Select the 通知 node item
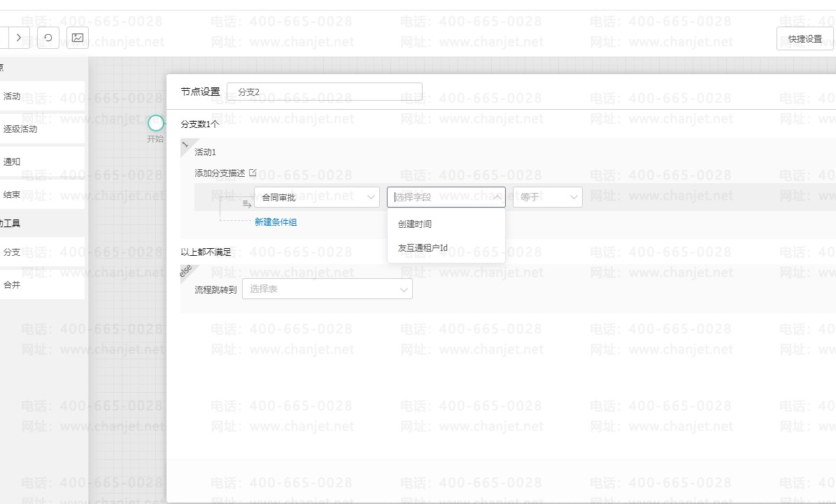This screenshot has width=836, height=504. click(x=41, y=161)
